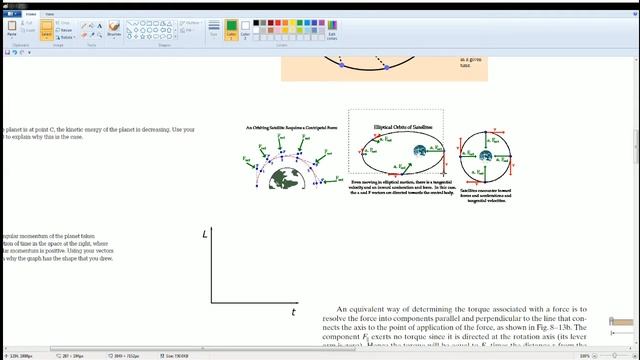Select the Four-point star shape

136,36
